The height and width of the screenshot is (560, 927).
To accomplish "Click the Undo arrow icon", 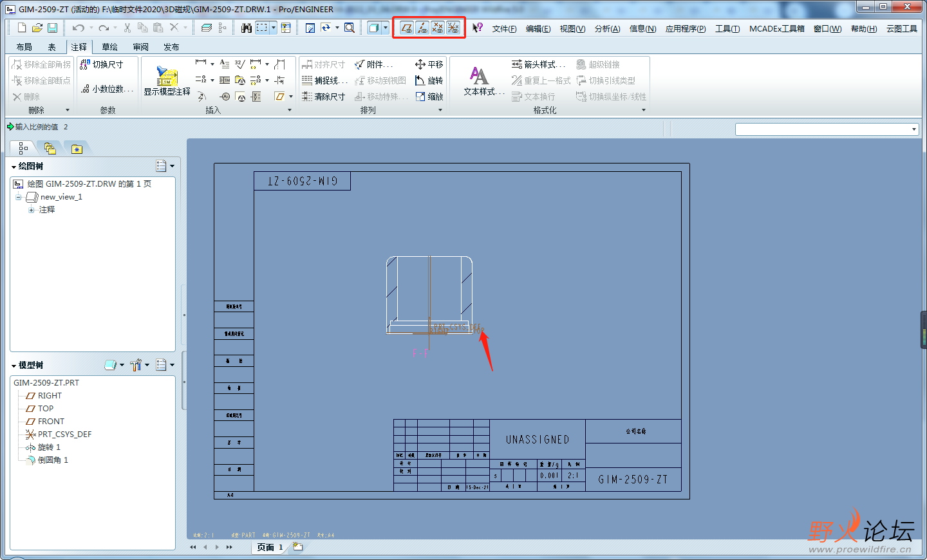I will click(x=79, y=28).
